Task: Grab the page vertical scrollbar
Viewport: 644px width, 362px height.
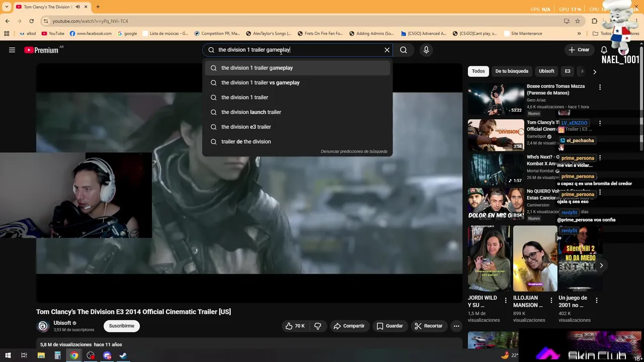Action: pyautogui.click(x=641, y=98)
